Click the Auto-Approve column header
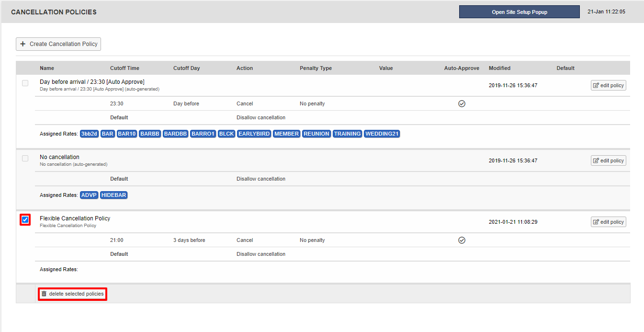 click(462, 68)
